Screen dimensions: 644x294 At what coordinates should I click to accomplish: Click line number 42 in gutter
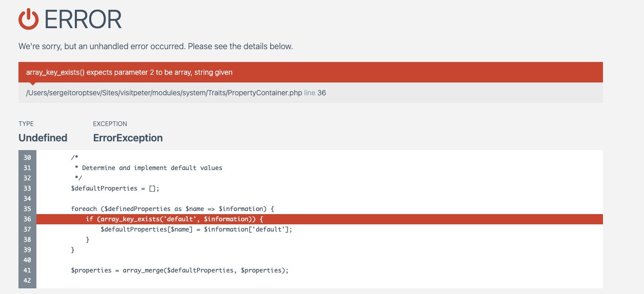(27, 281)
